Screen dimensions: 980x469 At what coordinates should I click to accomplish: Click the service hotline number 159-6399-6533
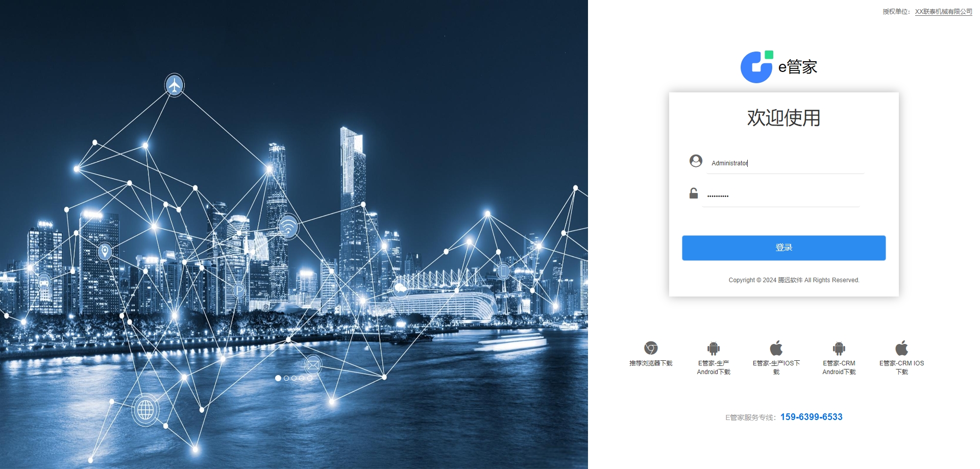coord(812,417)
